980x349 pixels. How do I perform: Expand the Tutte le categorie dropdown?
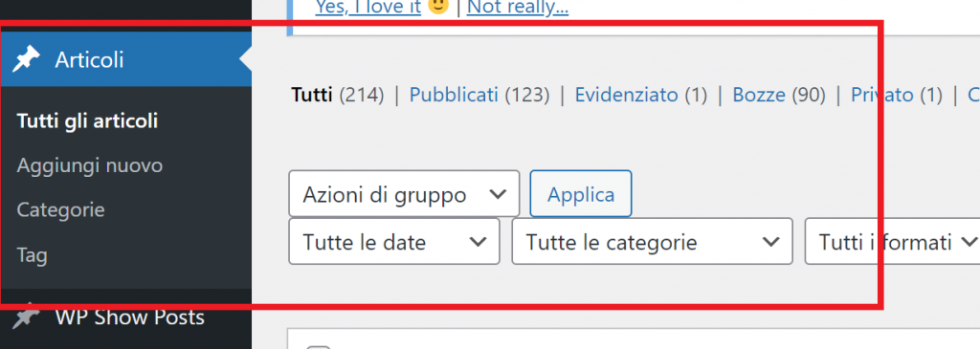(652, 241)
